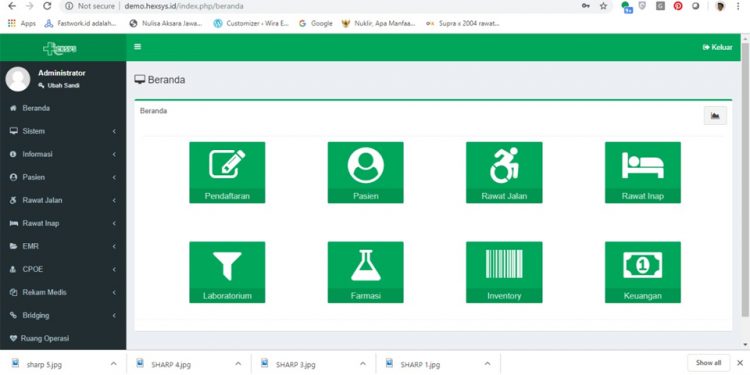Click Show all downloads button
Screen dimensions: 750x375
[x=708, y=363]
